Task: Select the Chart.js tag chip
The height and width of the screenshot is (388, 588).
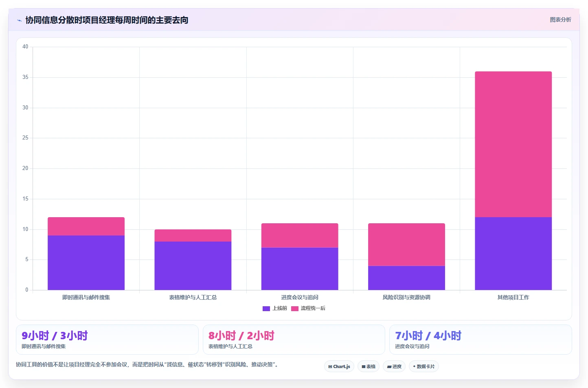Action: 339,366
